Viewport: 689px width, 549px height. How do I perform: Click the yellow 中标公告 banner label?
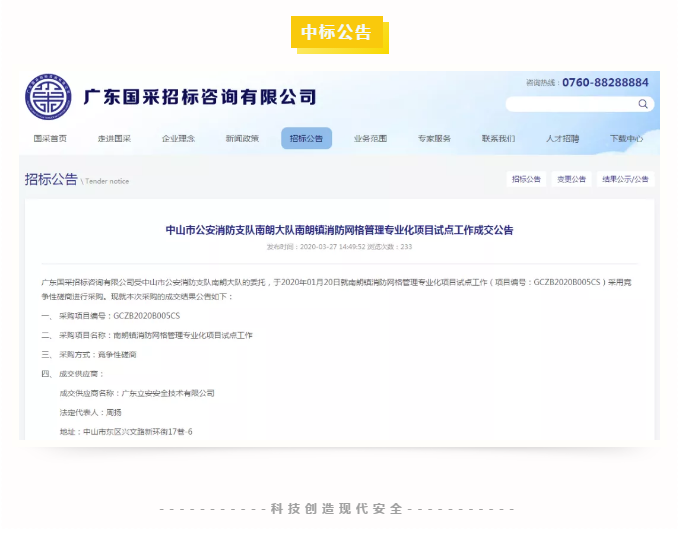point(337,33)
